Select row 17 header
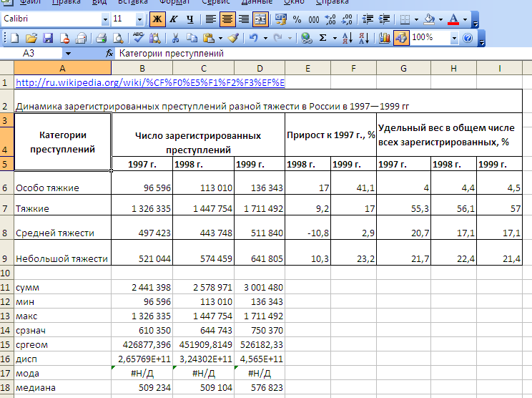This screenshot has width=532, height=398. tap(6, 373)
